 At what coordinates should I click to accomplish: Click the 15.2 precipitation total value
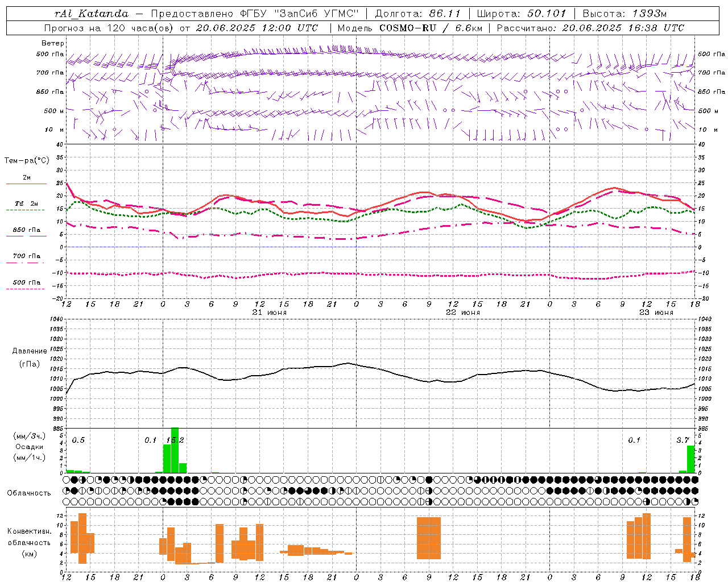(175, 440)
